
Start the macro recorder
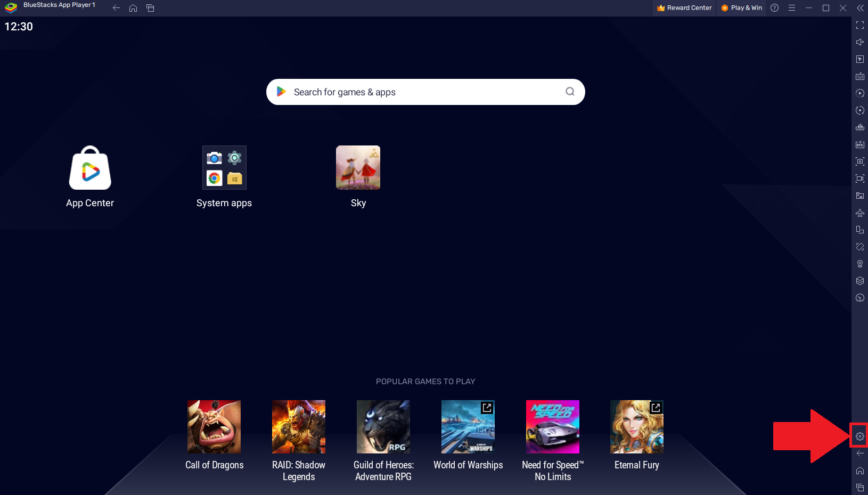[860, 93]
